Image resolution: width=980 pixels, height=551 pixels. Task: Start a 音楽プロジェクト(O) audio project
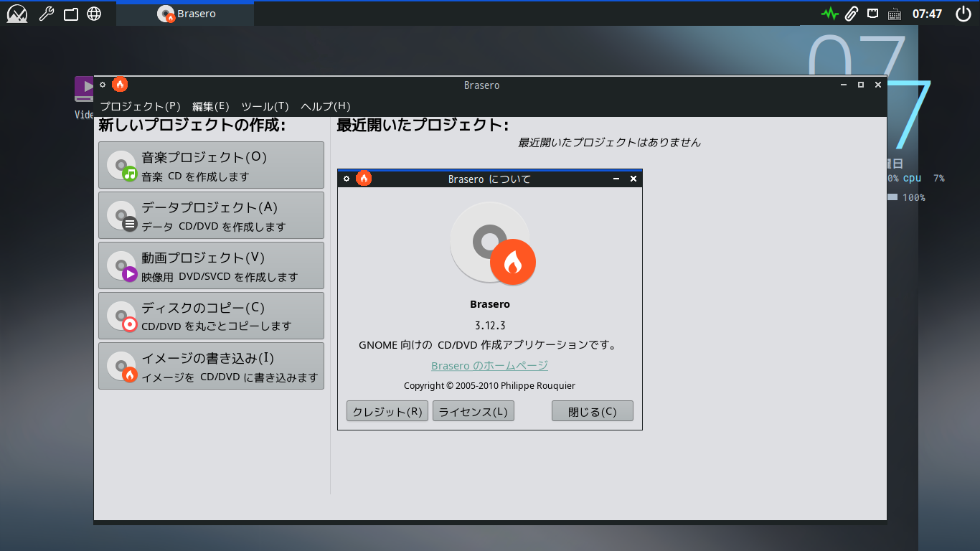pos(211,165)
